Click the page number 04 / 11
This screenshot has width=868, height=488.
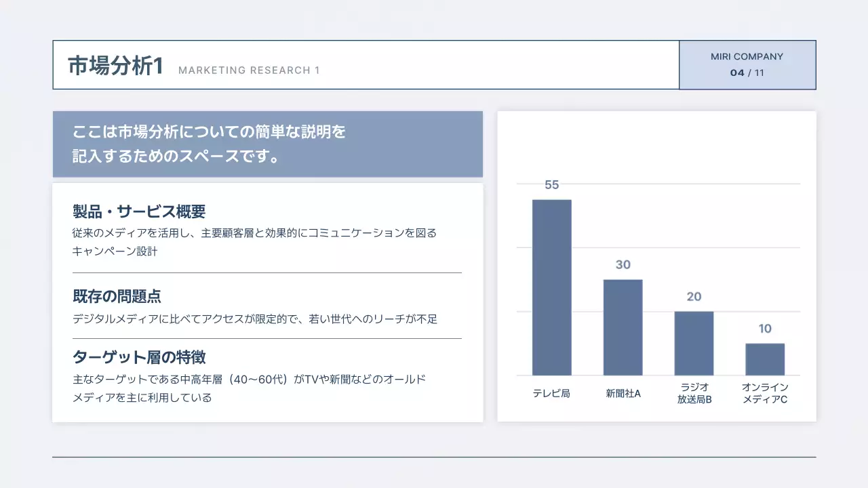click(747, 73)
